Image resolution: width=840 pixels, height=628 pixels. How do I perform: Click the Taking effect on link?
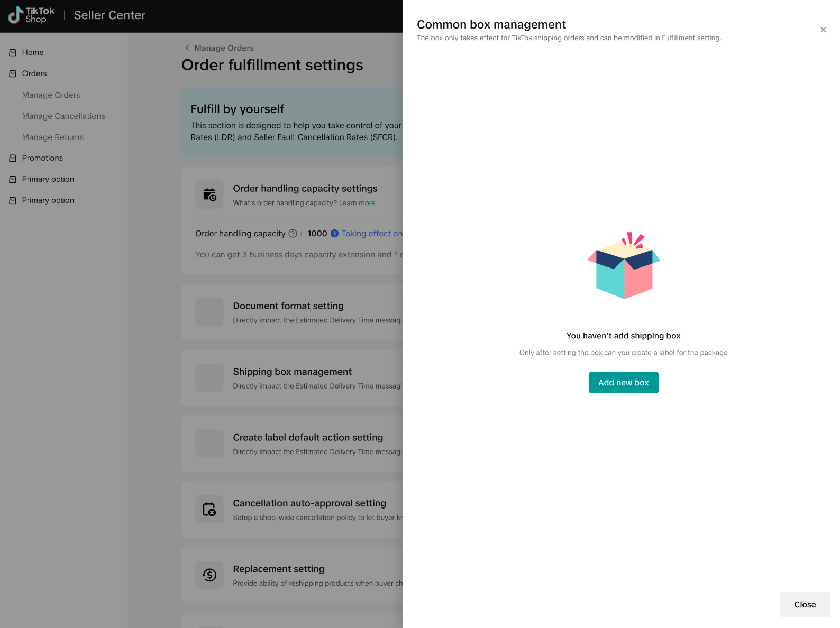pyautogui.click(x=371, y=234)
